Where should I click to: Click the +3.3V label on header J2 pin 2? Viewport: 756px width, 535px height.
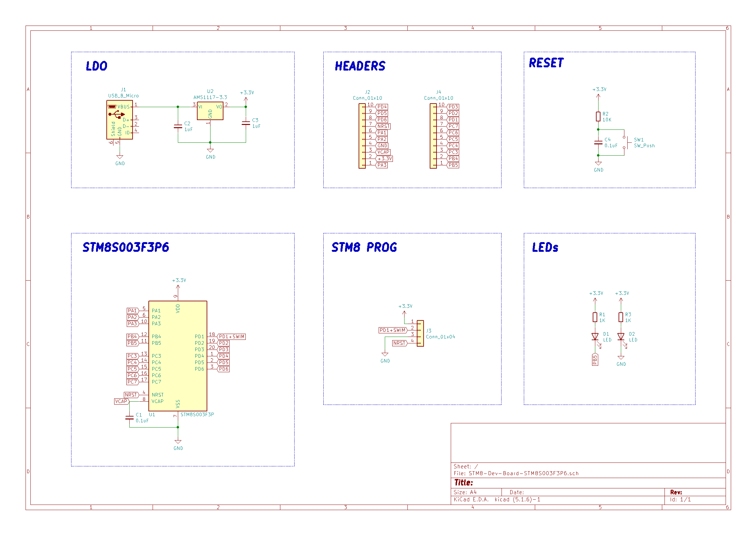[x=384, y=159]
